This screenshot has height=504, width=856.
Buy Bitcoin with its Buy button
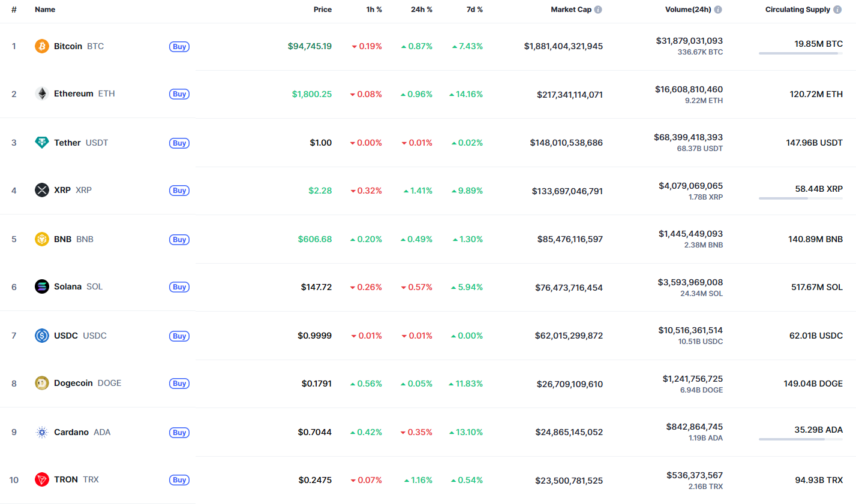pyautogui.click(x=179, y=47)
